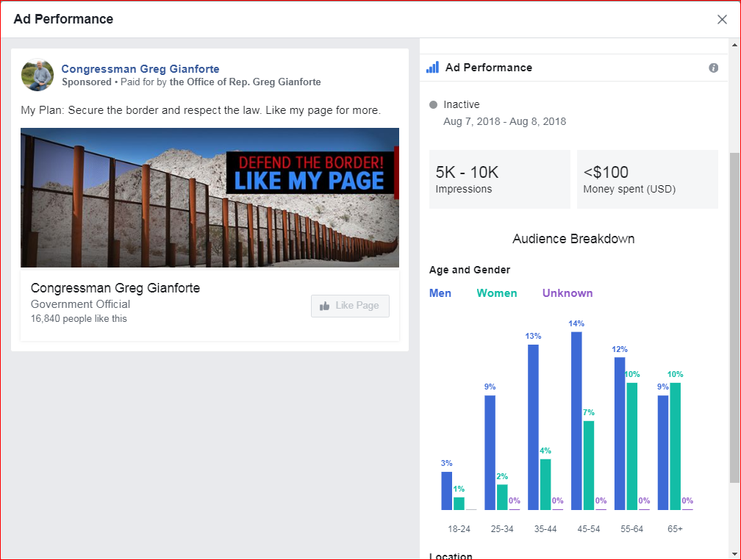The height and width of the screenshot is (560, 741).
Task: Click the 25-34 age axis label
Action: click(x=502, y=529)
